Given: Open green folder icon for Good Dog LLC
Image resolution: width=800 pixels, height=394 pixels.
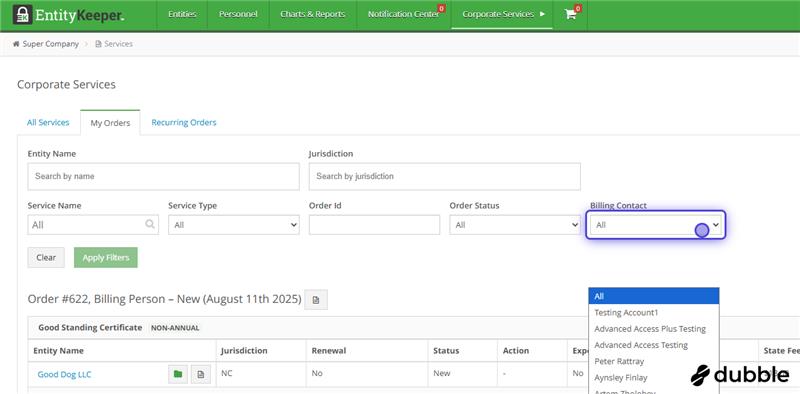Looking at the screenshot, I should pos(178,374).
